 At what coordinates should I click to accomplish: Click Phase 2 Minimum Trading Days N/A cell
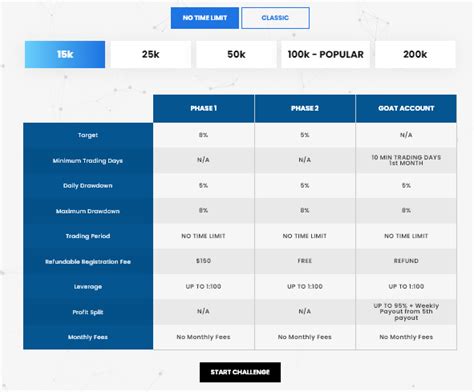pyautogui.click(x=305, y=160)
